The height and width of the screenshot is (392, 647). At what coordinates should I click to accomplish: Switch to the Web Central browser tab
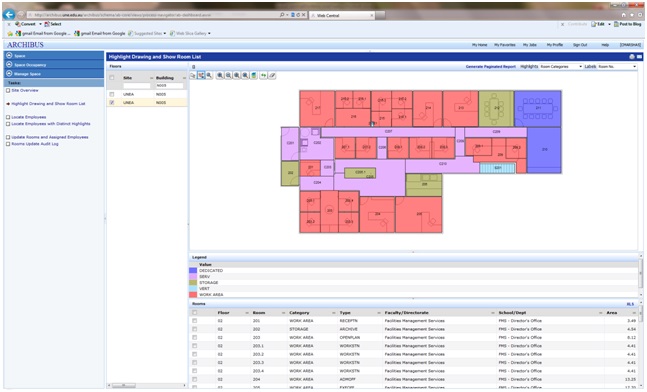pyautogui.click(x=342, y=15)
